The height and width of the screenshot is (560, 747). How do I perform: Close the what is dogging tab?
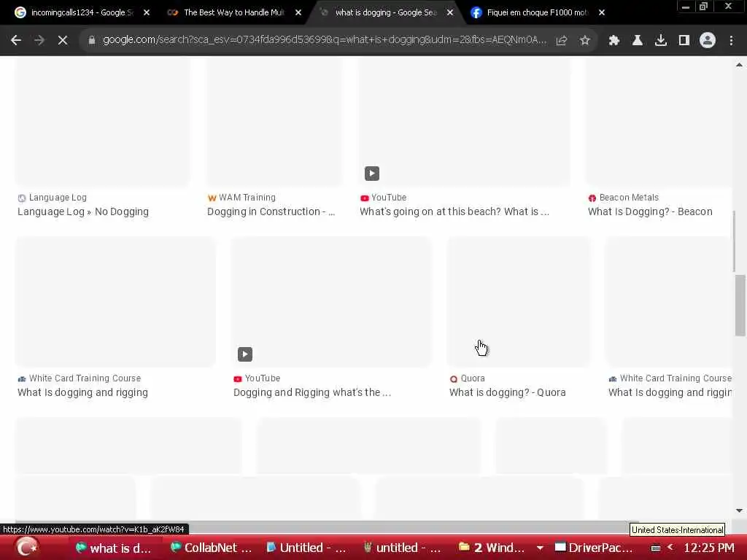coord(450,12)
